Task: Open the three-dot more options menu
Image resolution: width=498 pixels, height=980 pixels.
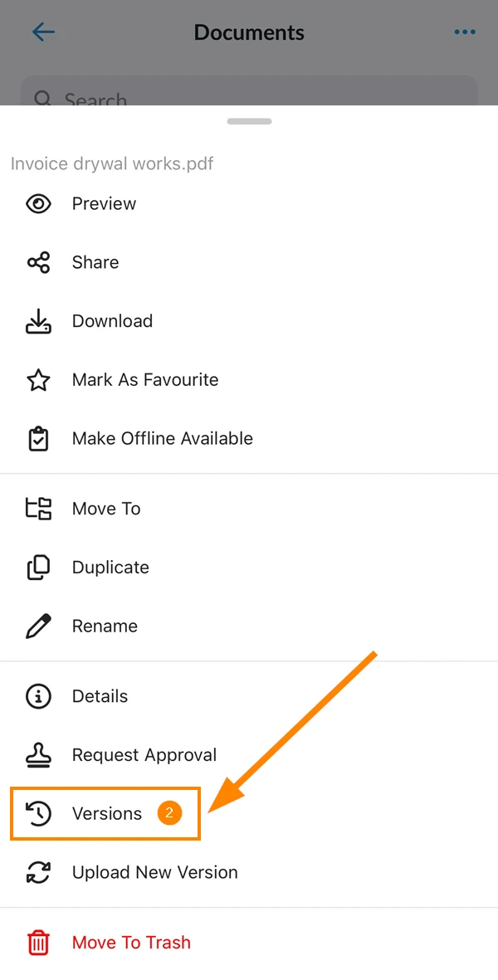Action: (465, 32)
